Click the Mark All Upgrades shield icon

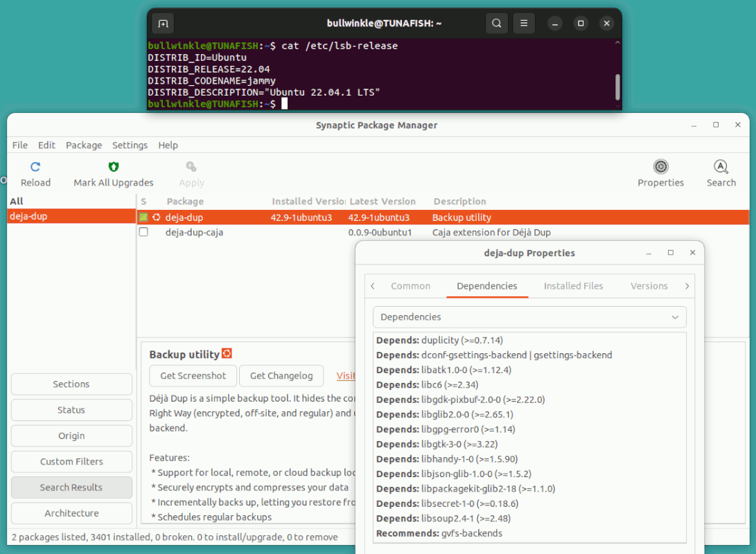coord(114,167)
